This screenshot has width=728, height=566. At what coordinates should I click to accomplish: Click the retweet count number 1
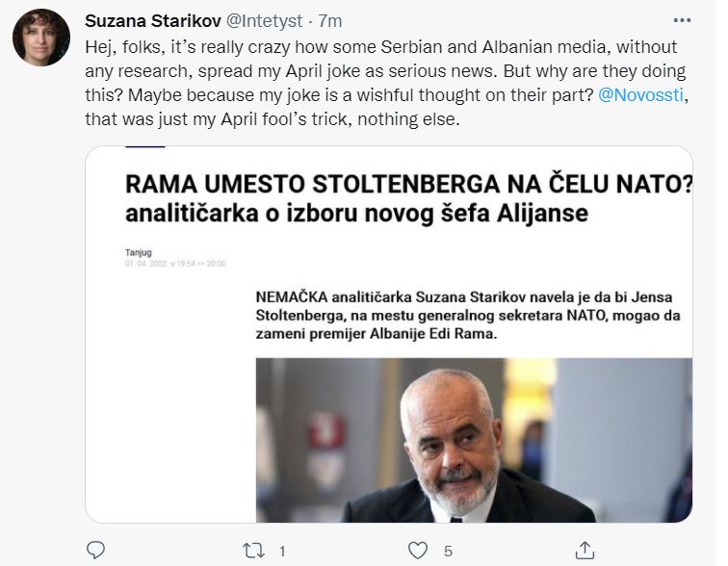(282, 552)
